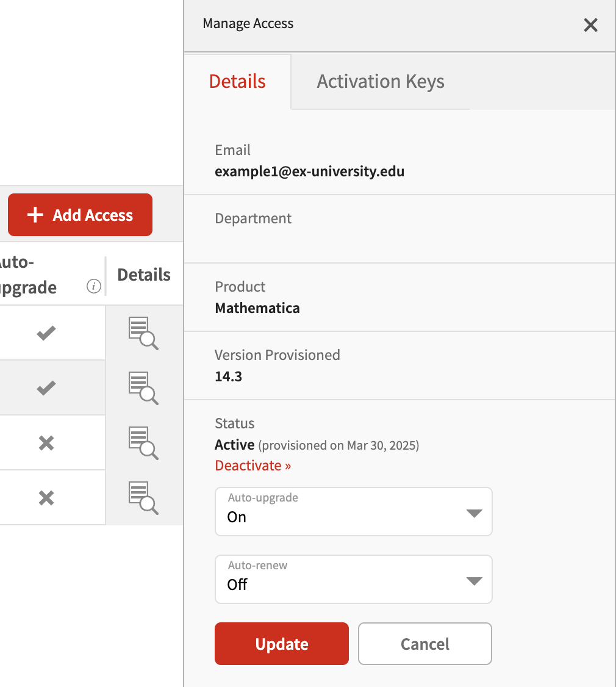Click the Add Access button
The width and height of the screenshot is (616, 687).
click(x=80, y=215)
